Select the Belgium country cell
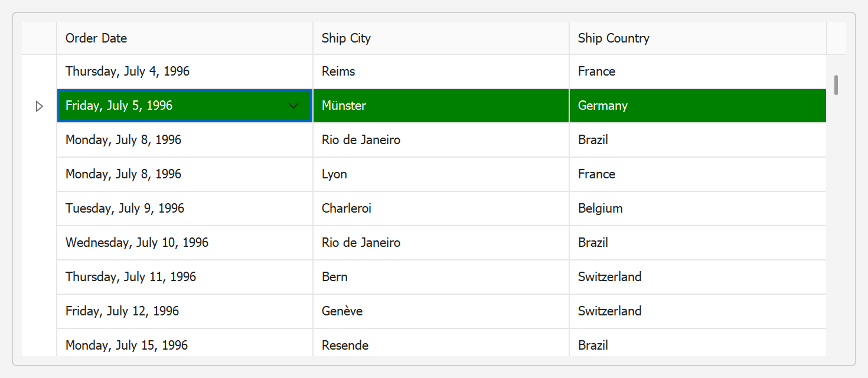 coord(697,208)
